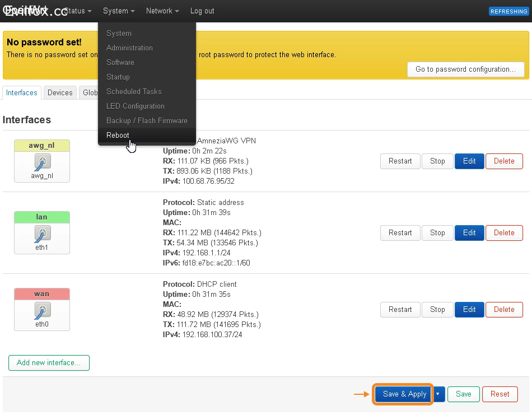This screenshot has width=532, height=415.
Task: Click Add new interface button
Action: coord(49,363)
